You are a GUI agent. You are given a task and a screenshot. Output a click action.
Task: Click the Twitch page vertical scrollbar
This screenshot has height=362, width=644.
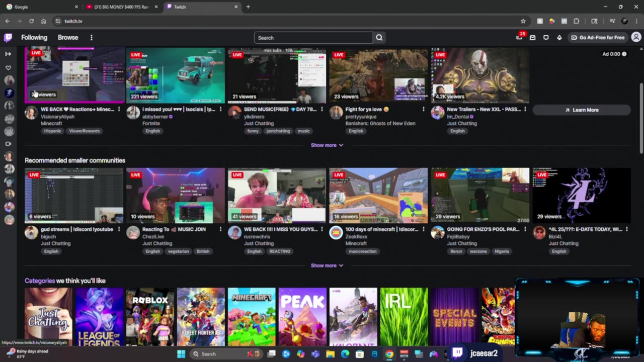(x=641, y=118)
